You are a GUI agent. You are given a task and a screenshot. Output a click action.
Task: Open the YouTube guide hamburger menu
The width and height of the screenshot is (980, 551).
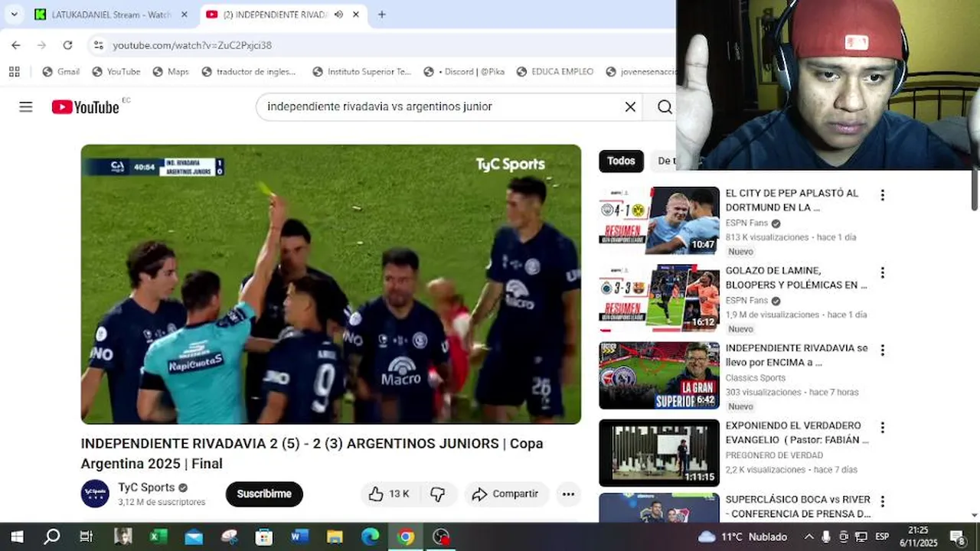tap(26, 106)
